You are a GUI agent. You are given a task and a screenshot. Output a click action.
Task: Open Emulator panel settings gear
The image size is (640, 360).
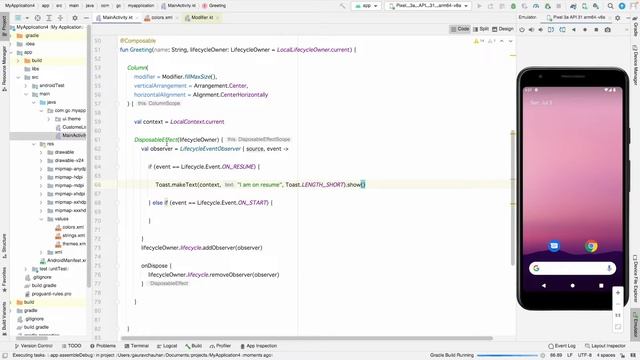tap(618, 18)
